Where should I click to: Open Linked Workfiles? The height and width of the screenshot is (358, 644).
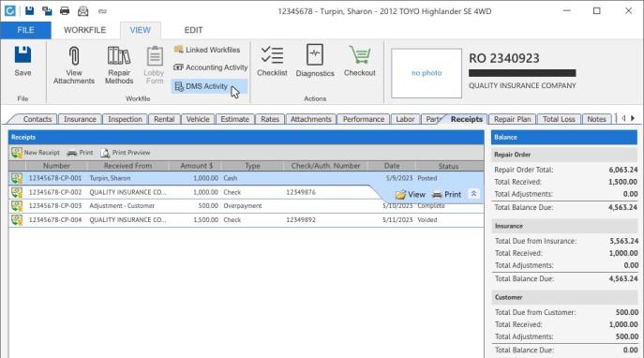(207, 50)
